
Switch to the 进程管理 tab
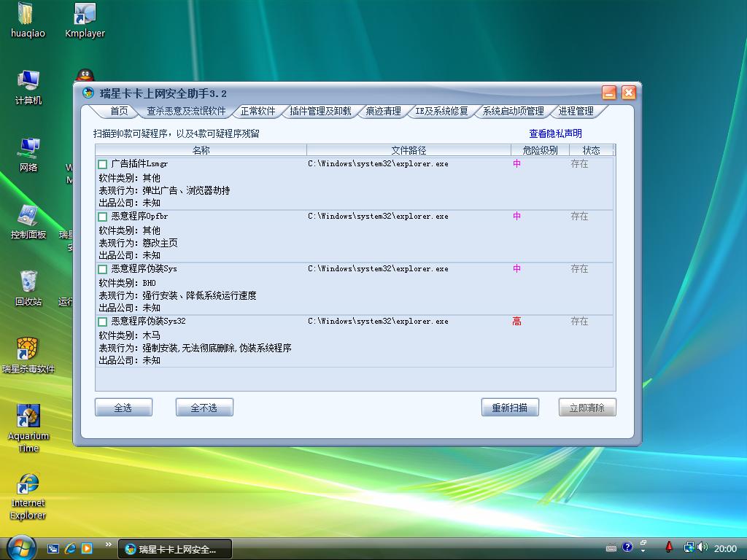pyautogui.click(x=576, y=111)
